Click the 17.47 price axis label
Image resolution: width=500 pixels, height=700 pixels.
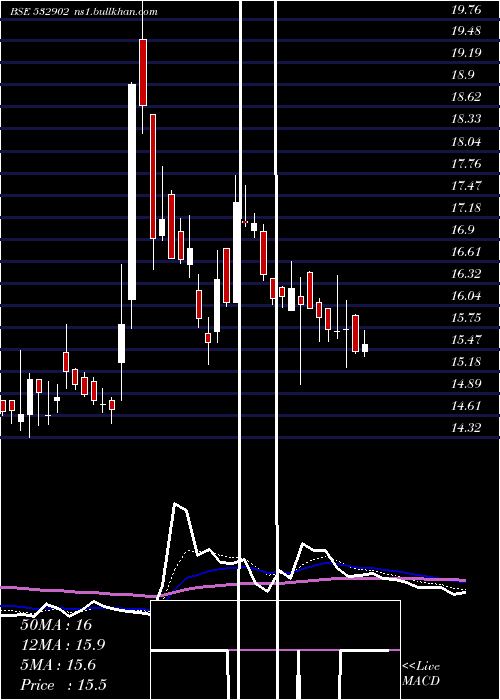click(466, 186)
